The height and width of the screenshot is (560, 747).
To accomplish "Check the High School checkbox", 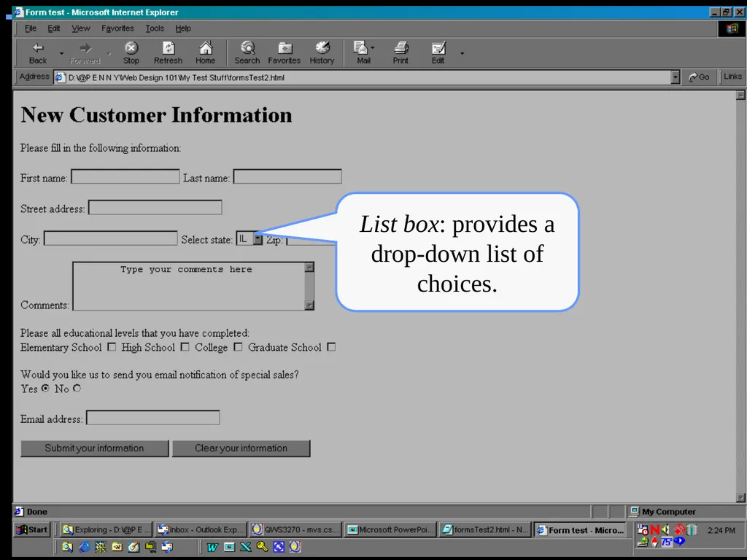I will pos(185,347).
